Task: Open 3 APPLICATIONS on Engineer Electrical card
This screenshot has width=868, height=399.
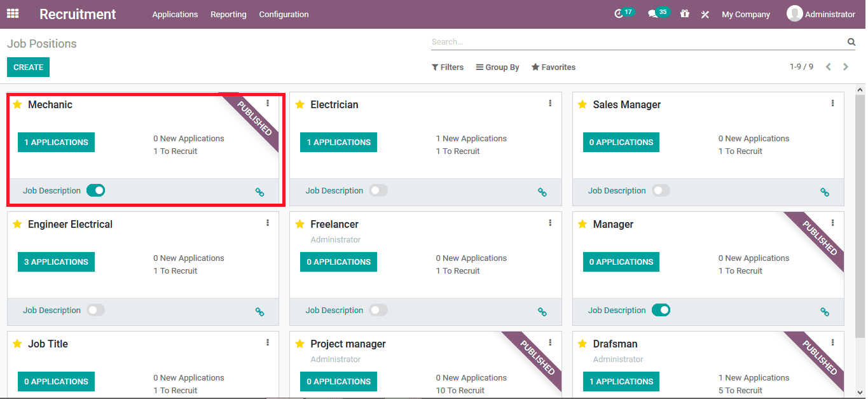Action: pyautogui.click(x=56, y=262)
